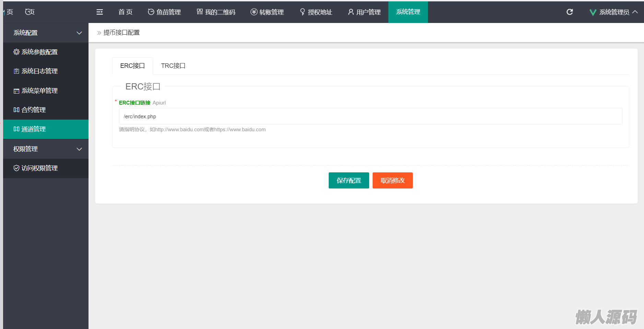Click the refresh icon in top bar
The image size is (644, 329).
pyautogui.click(x=570, y=12)
